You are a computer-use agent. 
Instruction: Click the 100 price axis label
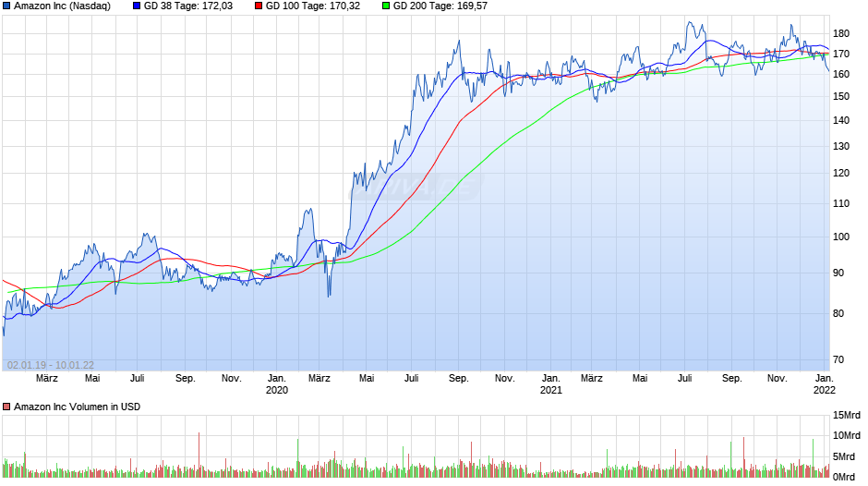click(x=841, y=237)
